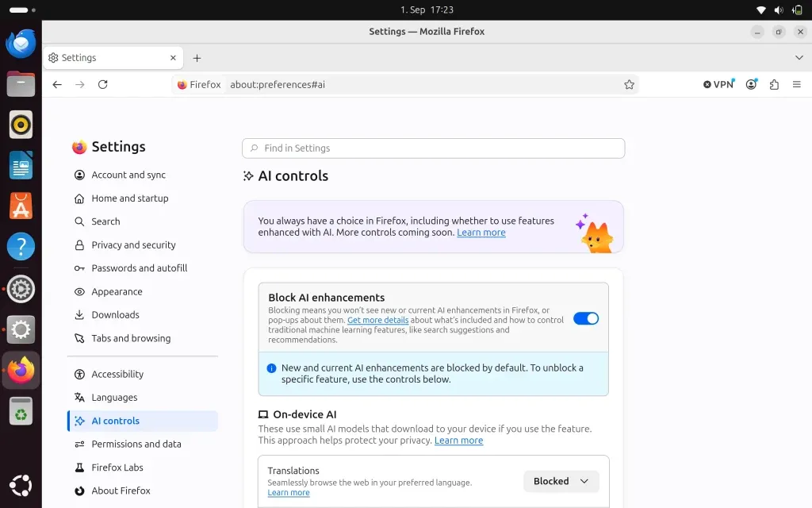The image size is (812, 508).
Task: Show applications with the Ubuntu logo button
Action: pos(21,486)
